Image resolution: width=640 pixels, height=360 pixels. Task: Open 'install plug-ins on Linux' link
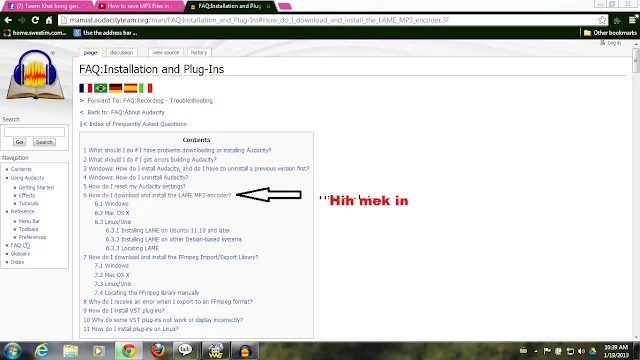click(x=131, y=329)
